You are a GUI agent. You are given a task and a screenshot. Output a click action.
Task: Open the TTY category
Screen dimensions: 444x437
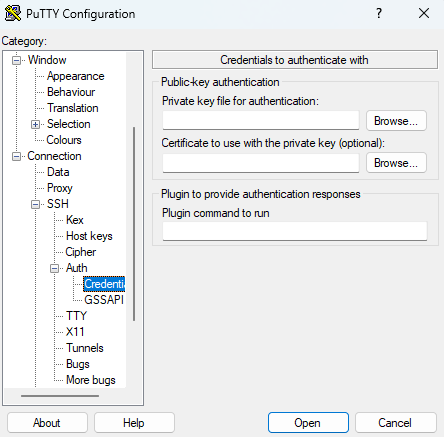(x=76, y=316)
